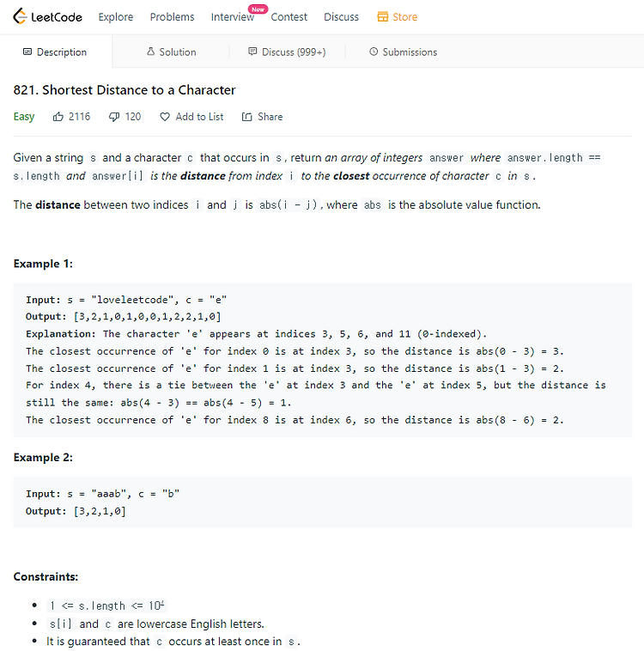Click the heart Add to List icon

coord(165,117)
